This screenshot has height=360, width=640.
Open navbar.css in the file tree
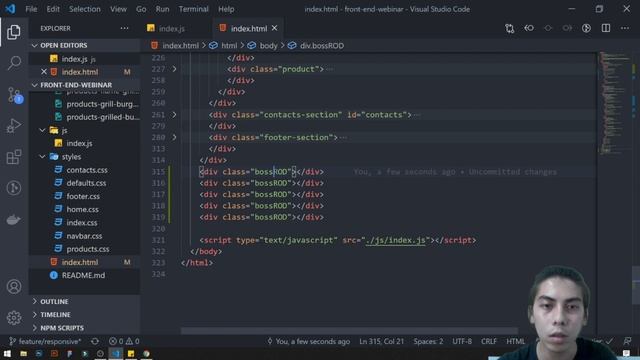coord(84,236)
